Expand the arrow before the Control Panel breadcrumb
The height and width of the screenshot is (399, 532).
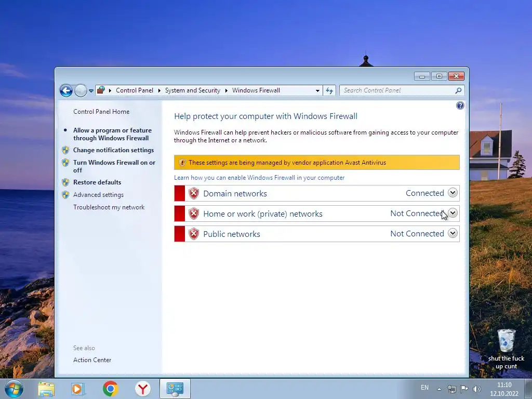110,90
